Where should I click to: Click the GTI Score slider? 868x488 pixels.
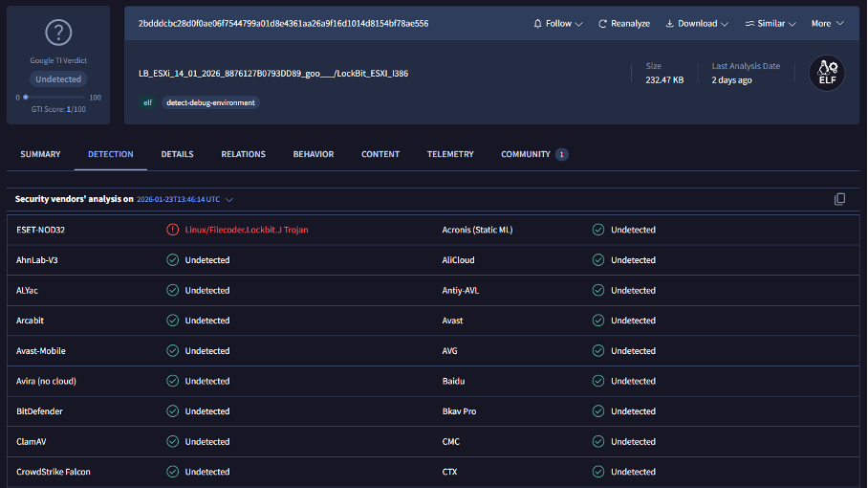tap(54, 98)
